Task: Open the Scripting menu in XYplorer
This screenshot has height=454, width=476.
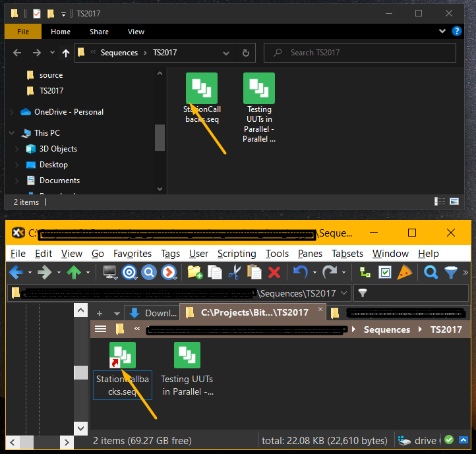Action: pos(237,254)
